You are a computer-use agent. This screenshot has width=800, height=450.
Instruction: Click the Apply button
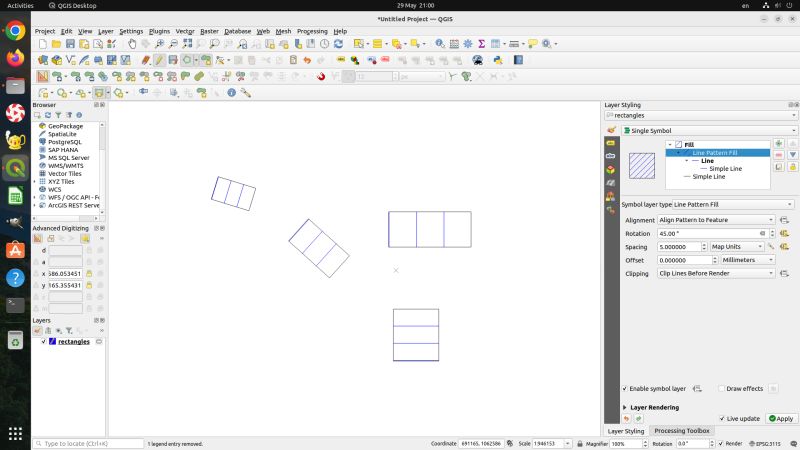[781, 418]
